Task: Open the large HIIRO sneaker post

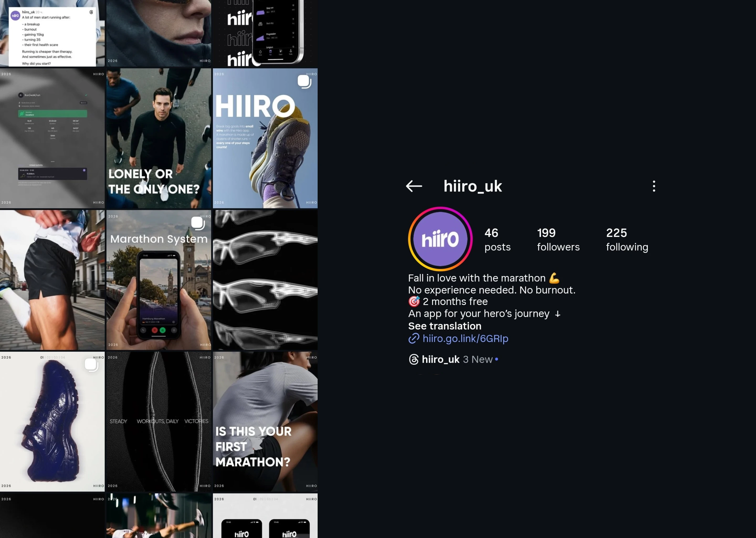Action: coord(265,138)
